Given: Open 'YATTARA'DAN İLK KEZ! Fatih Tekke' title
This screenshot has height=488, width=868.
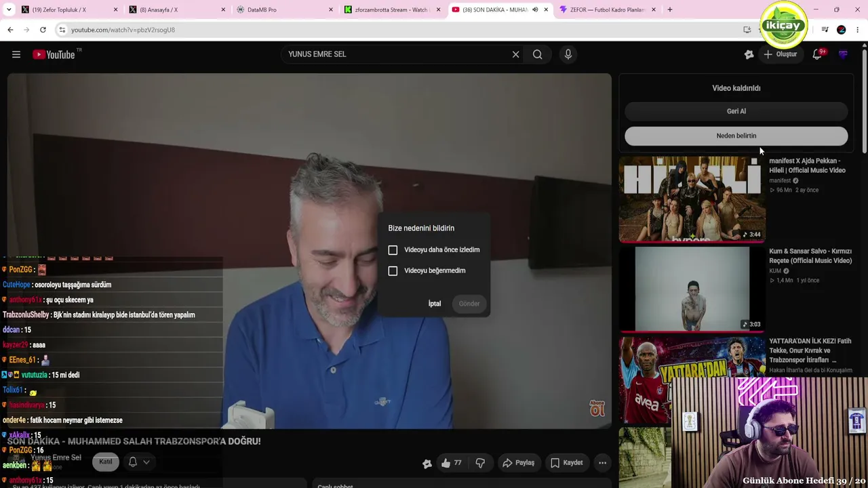Looking at the screenshot, I should [809, 350].
